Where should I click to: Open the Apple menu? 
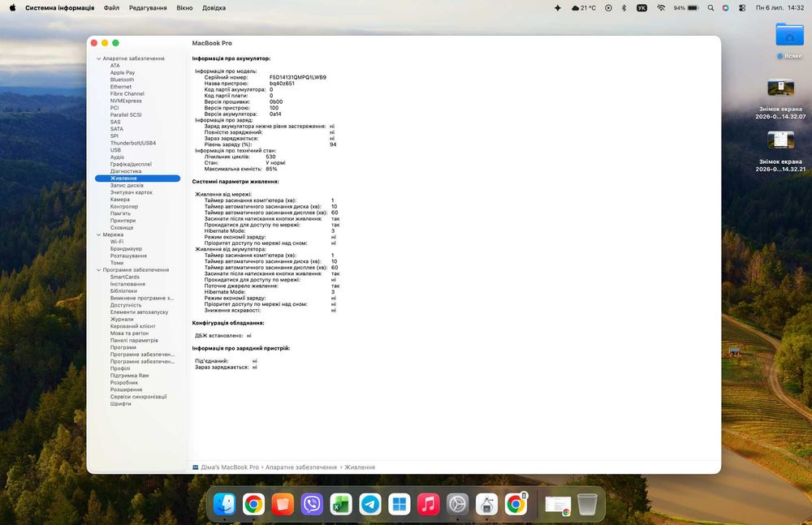pyautogui.click(x=12, y=8)
